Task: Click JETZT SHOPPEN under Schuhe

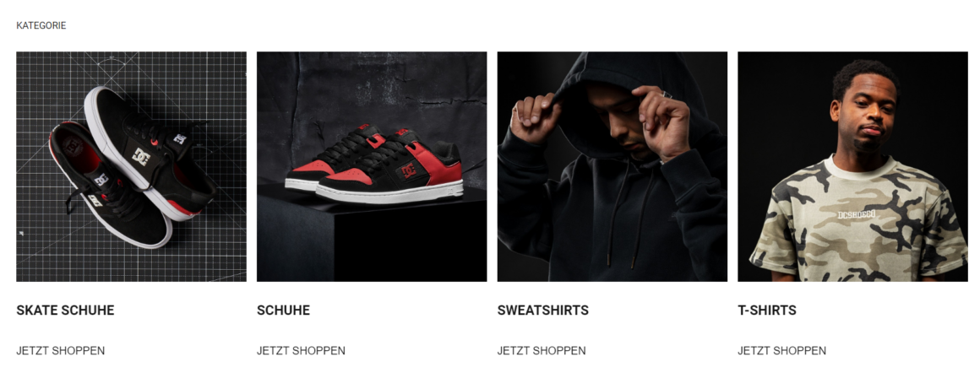Action: pos(301,350)
